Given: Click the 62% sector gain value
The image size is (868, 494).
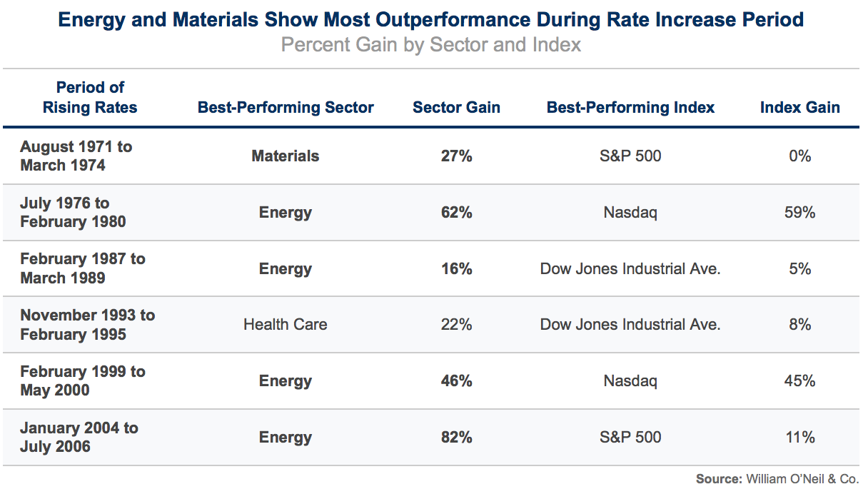Looking at the screenshot, I should click(x=457, y=212).
